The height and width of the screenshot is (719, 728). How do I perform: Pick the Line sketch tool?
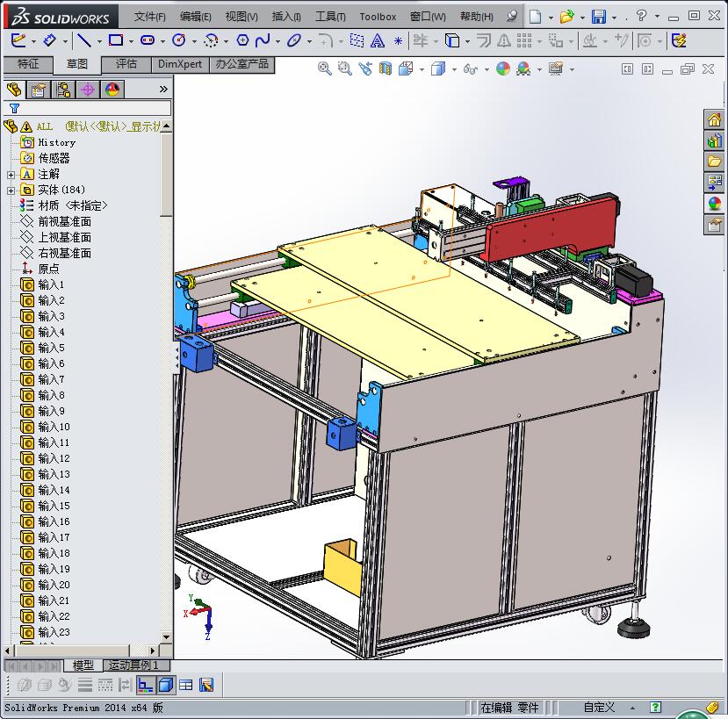click(84, 40)
